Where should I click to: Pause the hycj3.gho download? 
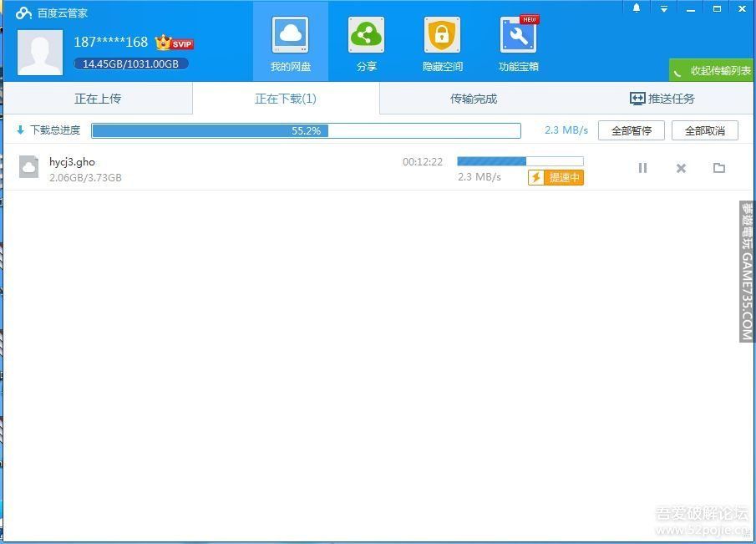coord(642,168)
